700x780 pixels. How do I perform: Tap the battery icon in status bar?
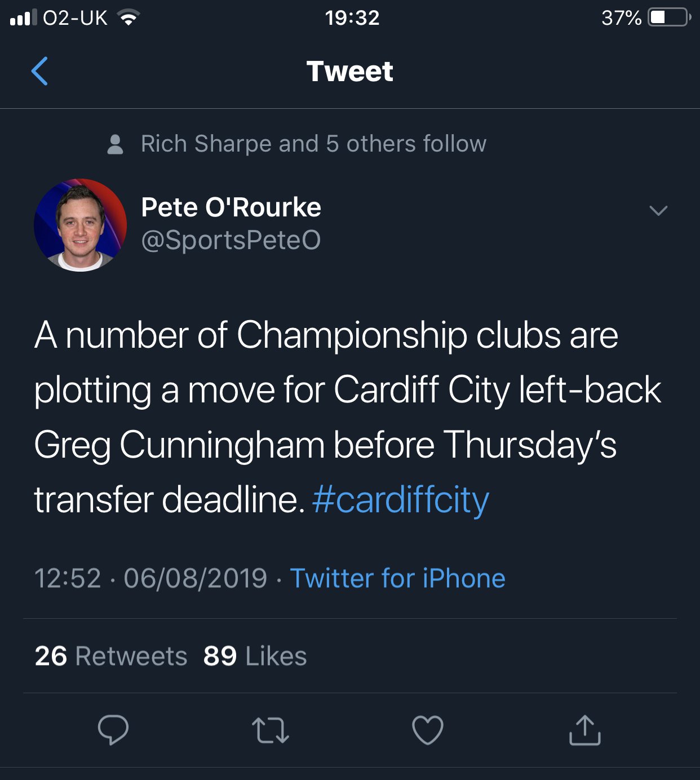pos(668,17)
